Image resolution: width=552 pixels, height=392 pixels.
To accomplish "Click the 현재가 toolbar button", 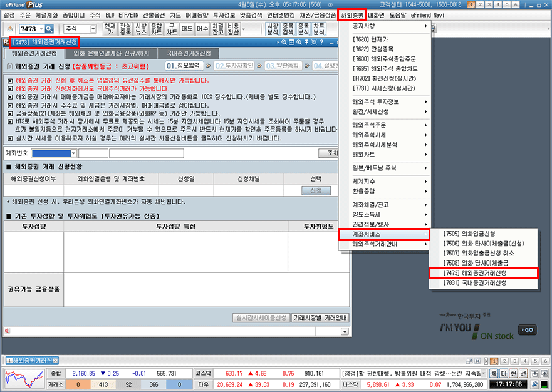I will pos(110,29).
